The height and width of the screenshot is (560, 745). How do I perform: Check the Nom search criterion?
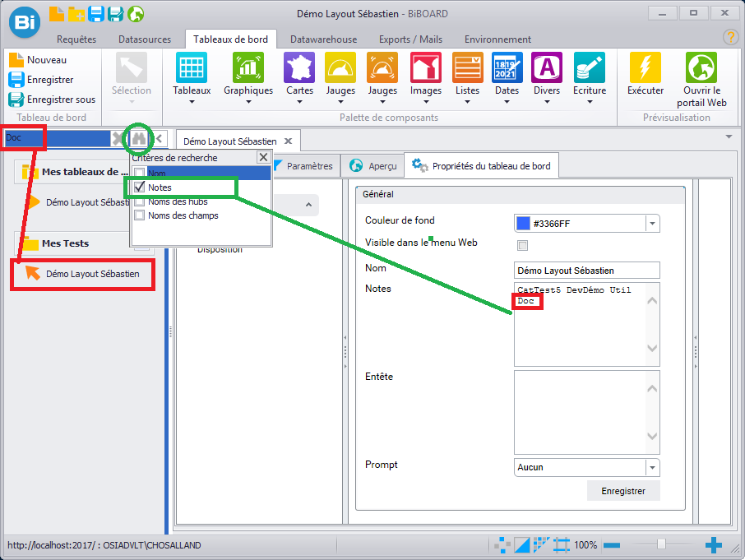point(139,174)
